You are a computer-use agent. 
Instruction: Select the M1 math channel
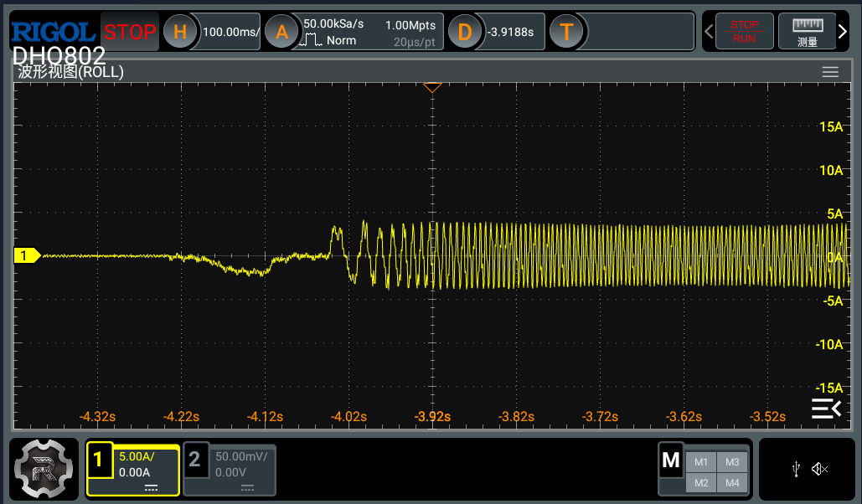tap(701, 462)
